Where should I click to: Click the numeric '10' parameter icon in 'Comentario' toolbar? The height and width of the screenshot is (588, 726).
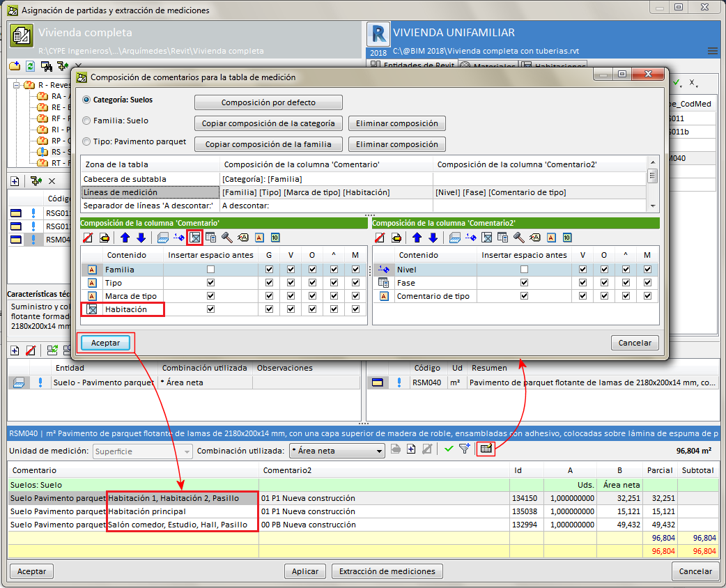click(275, 238)
